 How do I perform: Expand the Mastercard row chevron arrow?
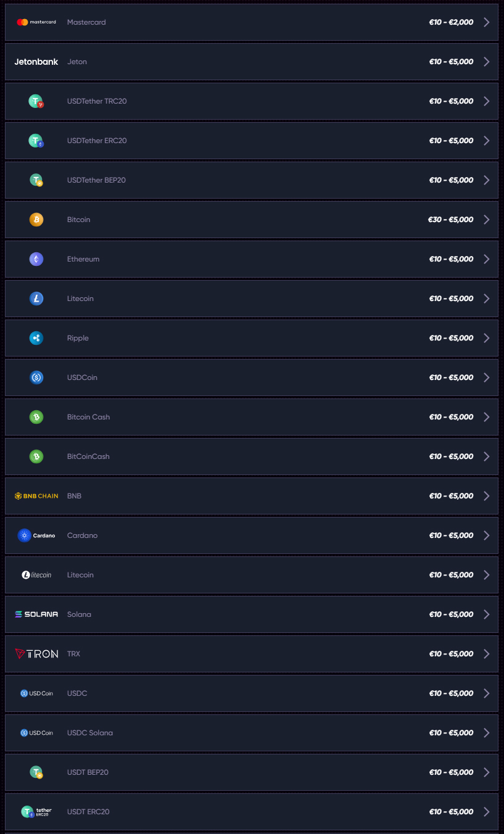pyautogui.click(x=487, y=22)
